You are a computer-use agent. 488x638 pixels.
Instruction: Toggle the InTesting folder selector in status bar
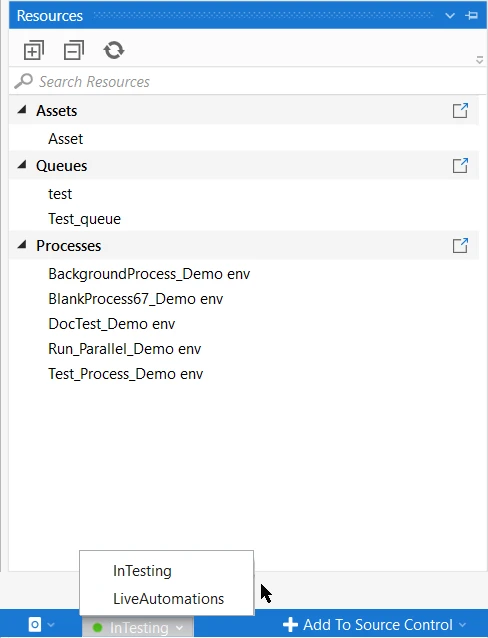pyautogui.click(x=138, y=627)
